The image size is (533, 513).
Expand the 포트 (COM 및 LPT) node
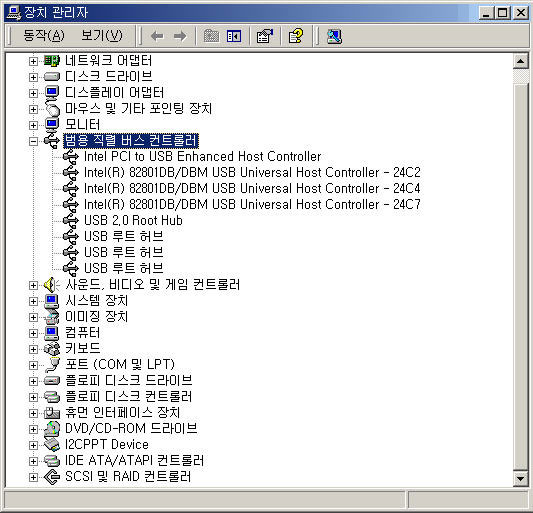pyautogui.click(x=33, y=365)
